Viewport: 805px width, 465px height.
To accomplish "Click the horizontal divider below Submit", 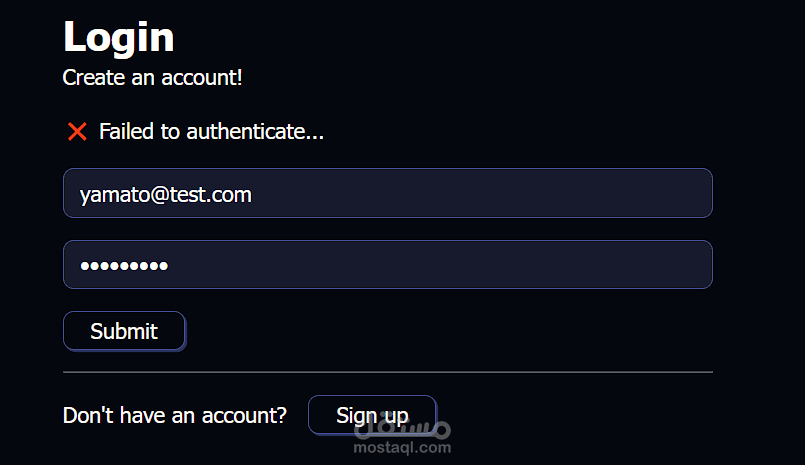I will 387,372.
